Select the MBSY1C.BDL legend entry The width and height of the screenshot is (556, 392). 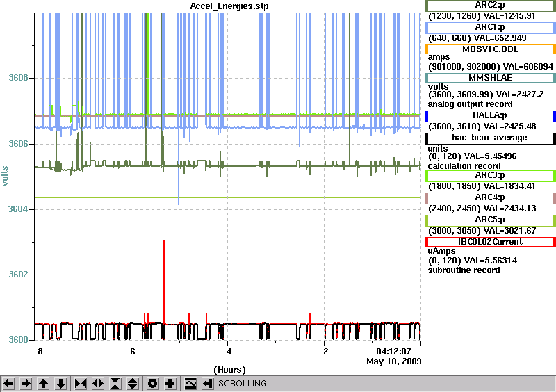[x=490, y=49]
